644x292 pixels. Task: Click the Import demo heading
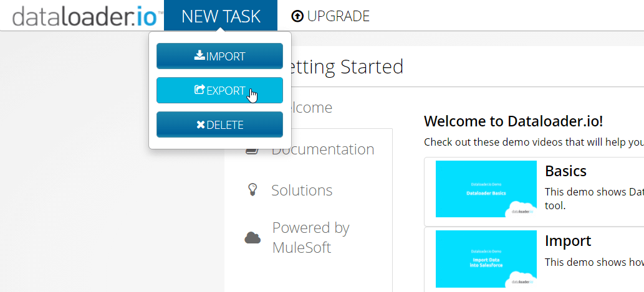click(568, 241)
